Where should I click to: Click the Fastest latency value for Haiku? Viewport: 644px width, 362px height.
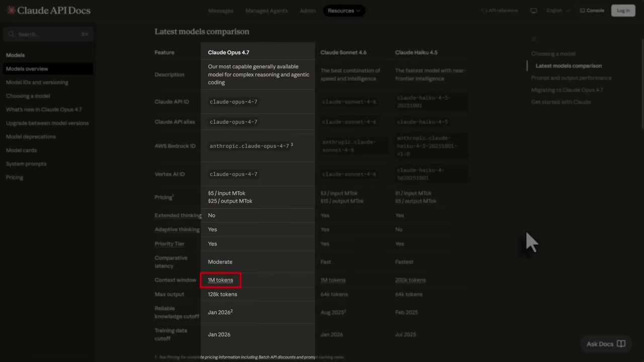(x=405, y=262)
